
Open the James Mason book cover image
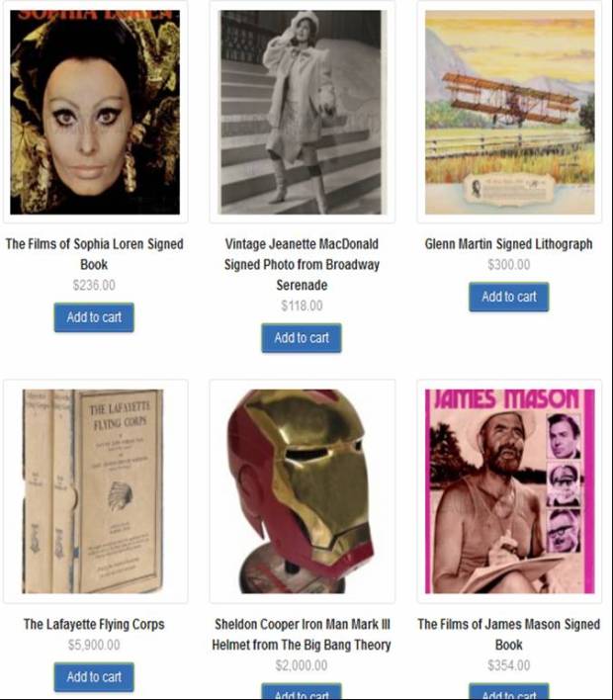[509, 491]
